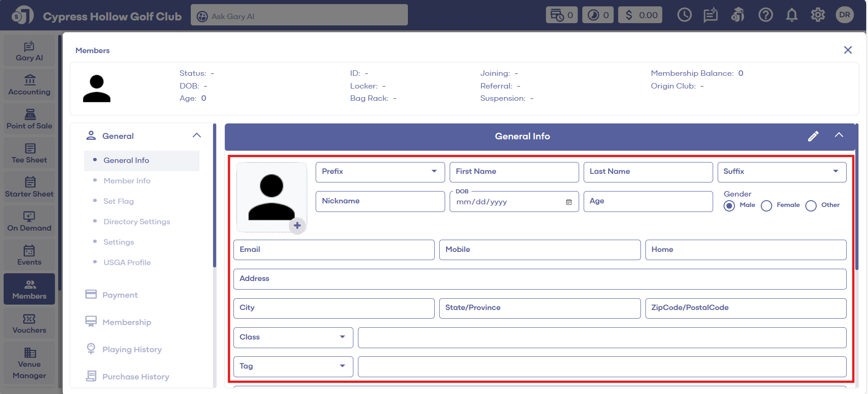The width and height of the screenshot is (868, 394).
Task: Open the Suffix dropdown
Action: point(781,172)
